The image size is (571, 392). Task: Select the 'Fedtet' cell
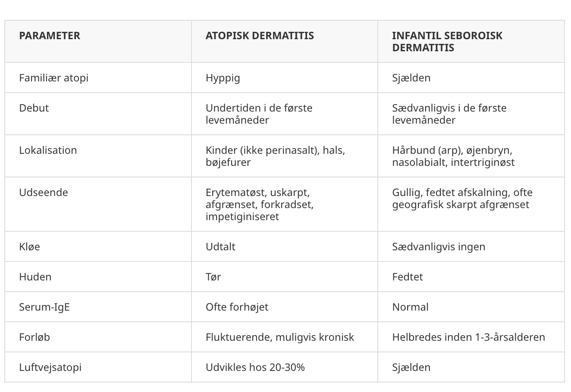click(407, 277)
